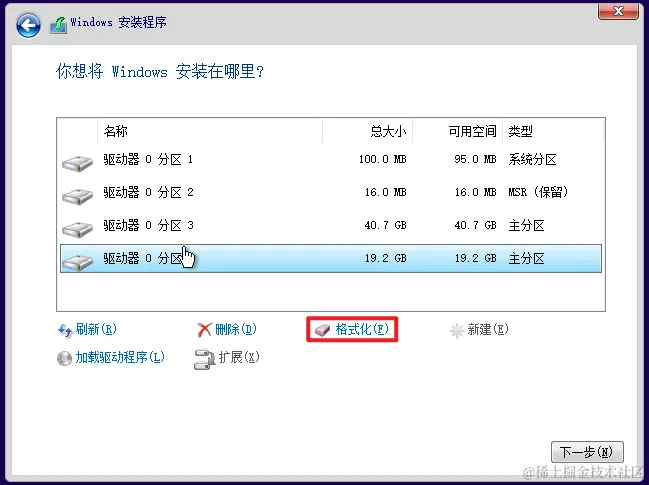
Task: Click the CD load driver icon
Action: tap(64, 358)
